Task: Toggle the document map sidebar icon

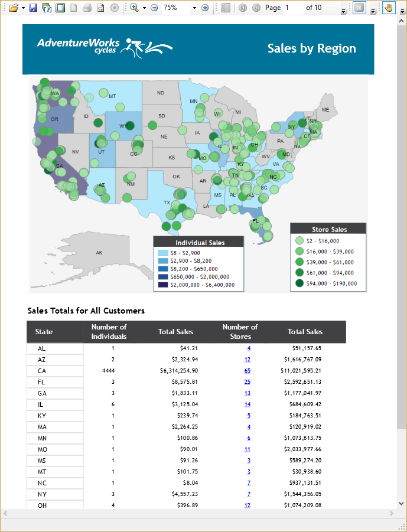Action: coord(226,8)
